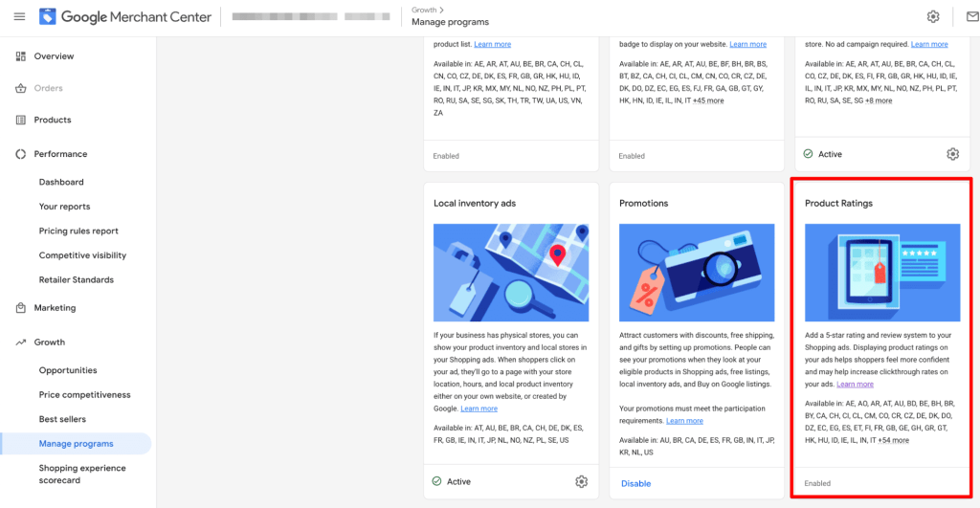Click the Marketing bag icon
The width and height of the screenshot is (980, 508).
[21, 308]
